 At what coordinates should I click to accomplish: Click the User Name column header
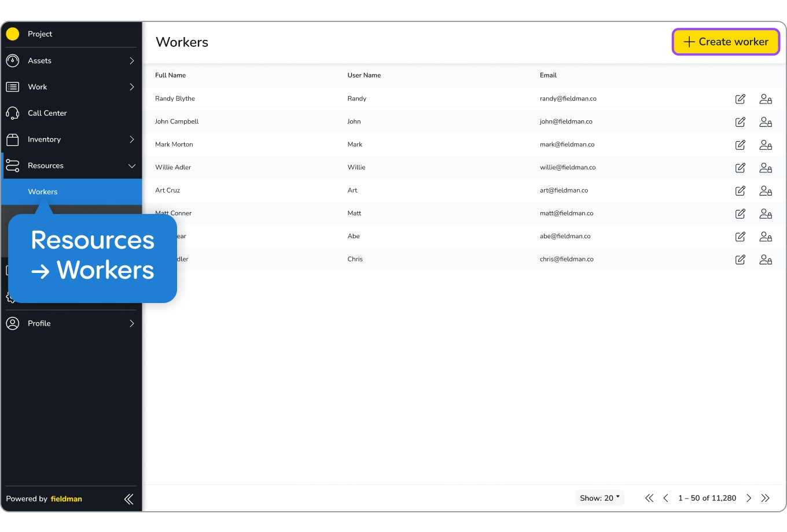[x=364, y=75]
